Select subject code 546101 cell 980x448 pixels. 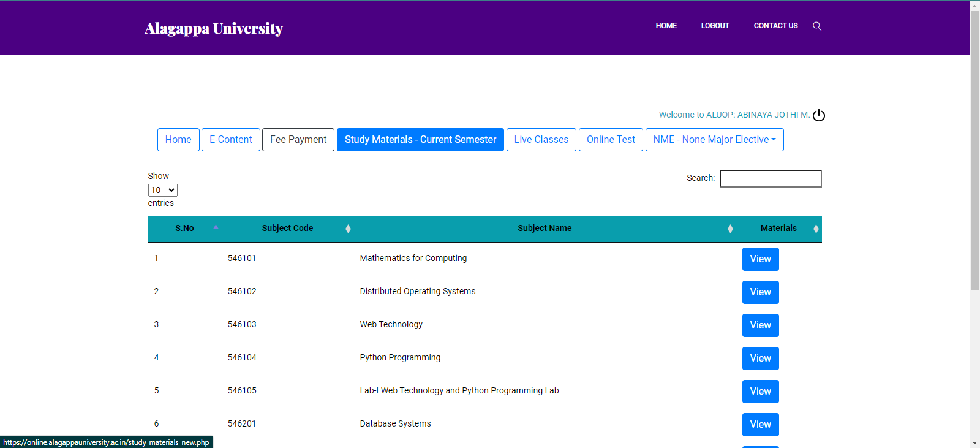tap(242, 259)
